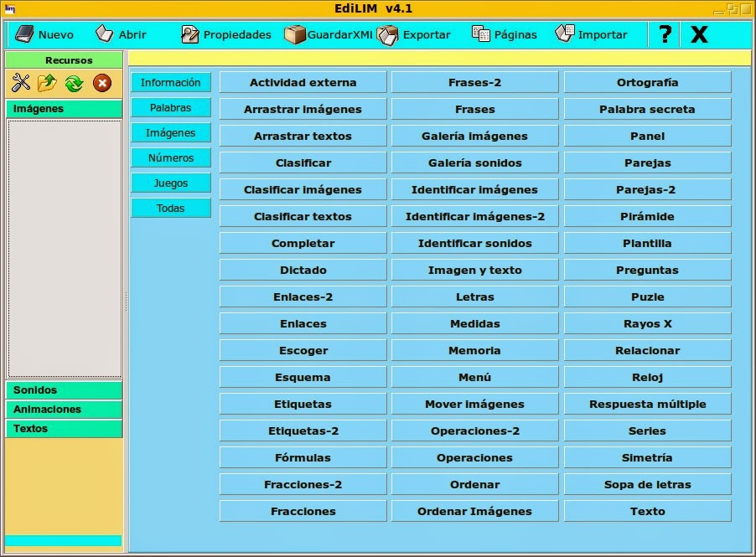Viewport: 756px width, 557px height.
Task: Choose Respuesta múltiple activity
Action: (x=648, y=405)
